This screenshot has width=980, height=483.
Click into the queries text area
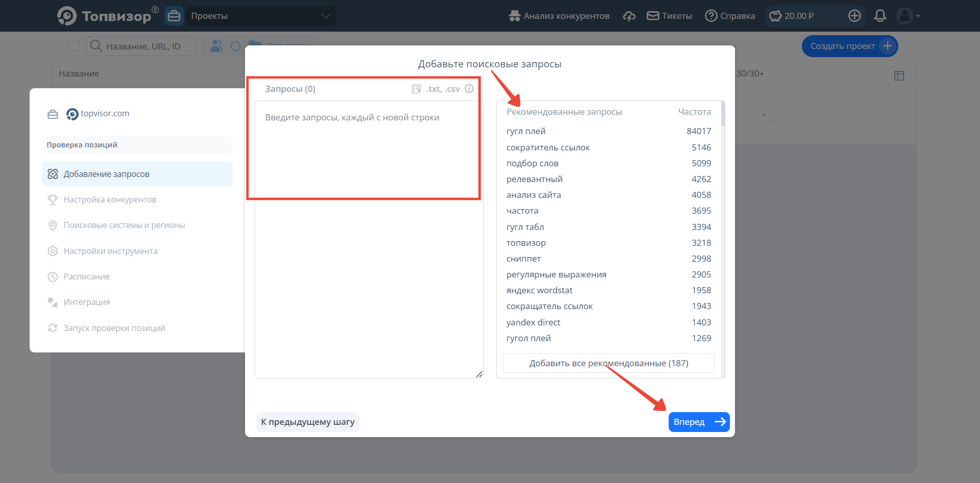click(x=369, y=239)
